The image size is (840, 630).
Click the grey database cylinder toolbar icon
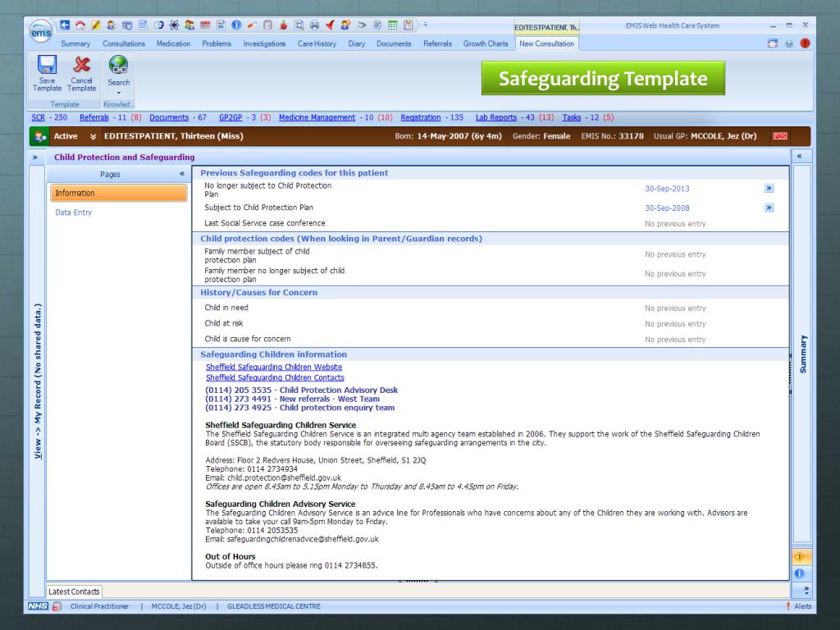[x=268, y=25]
